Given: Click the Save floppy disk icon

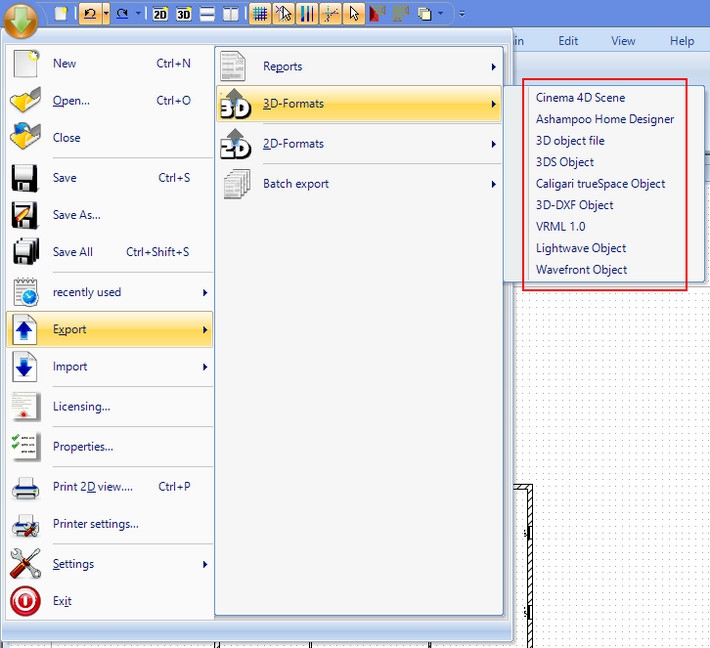Looking at the screenshot, I should pos(25,178).
